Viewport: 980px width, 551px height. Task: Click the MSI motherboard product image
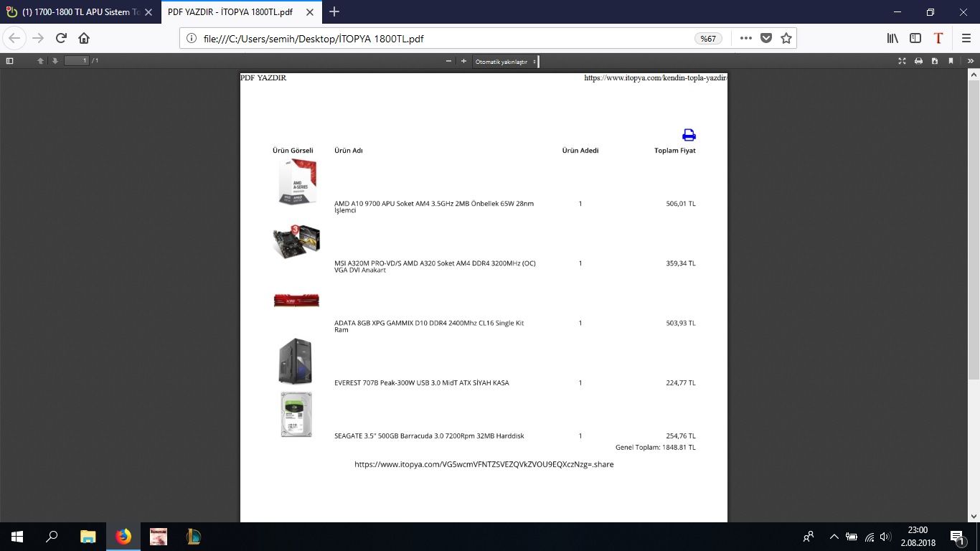point(296,242)
